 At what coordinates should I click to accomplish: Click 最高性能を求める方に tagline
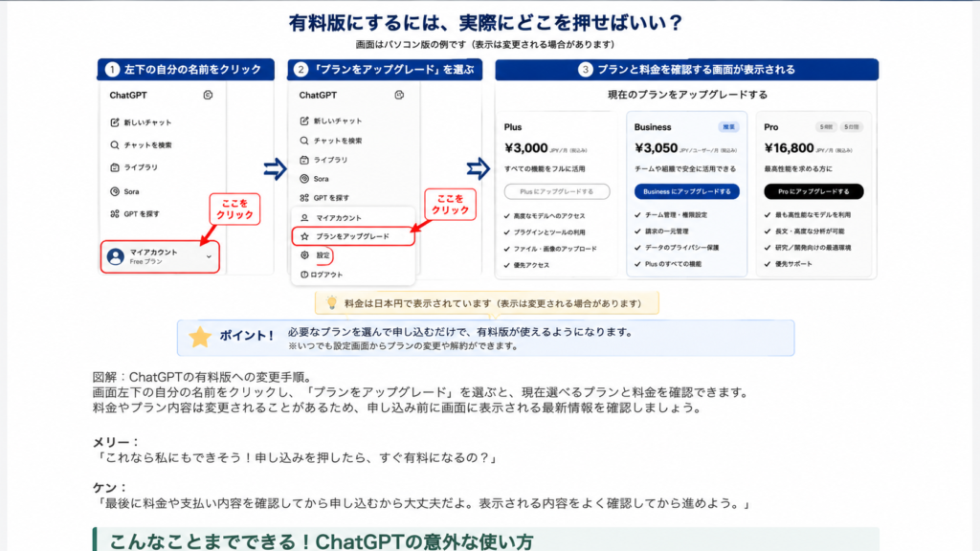[797, 168]
